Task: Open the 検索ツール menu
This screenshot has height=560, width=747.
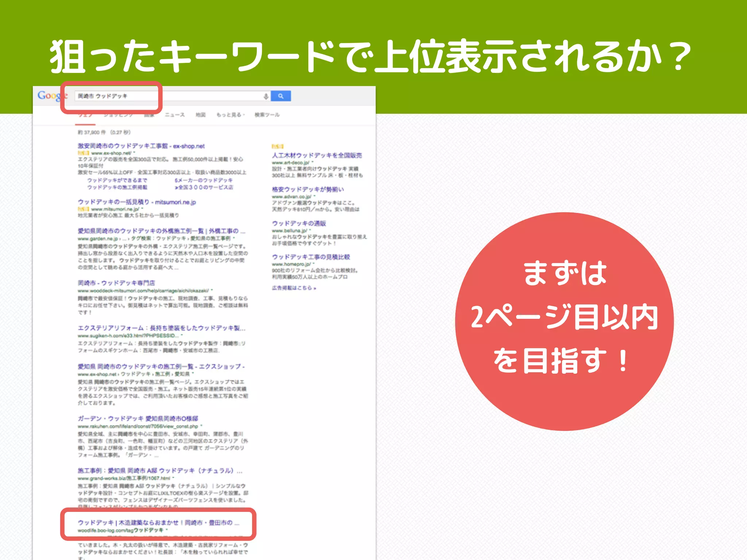Action: [267, 115]
